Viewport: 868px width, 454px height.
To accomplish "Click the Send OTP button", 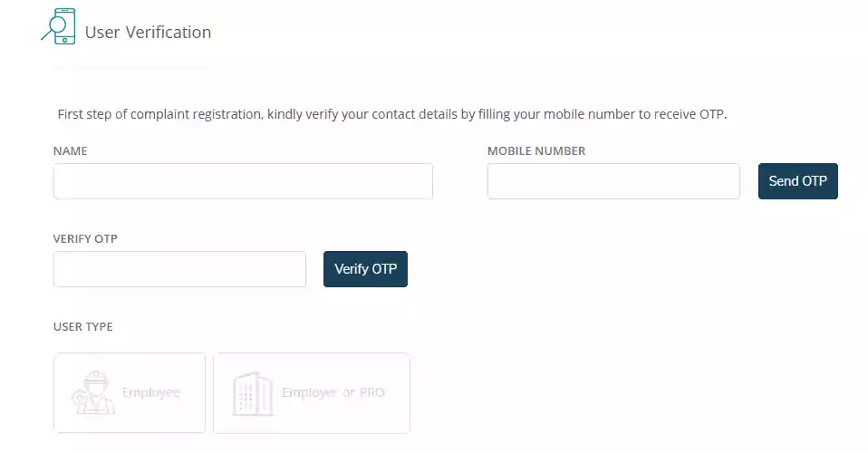I will coord(797,181).
